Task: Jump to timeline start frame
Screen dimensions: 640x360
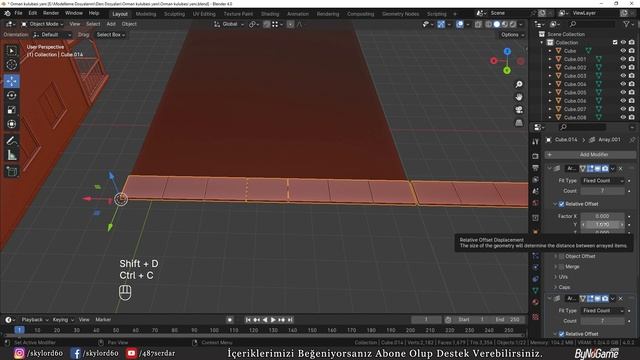Action: (x=248, y=320)
